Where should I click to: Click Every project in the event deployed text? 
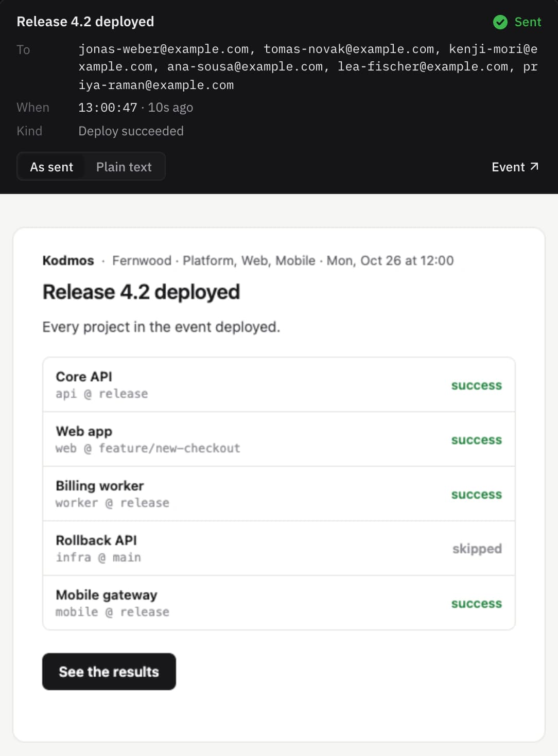pos(161,327)
